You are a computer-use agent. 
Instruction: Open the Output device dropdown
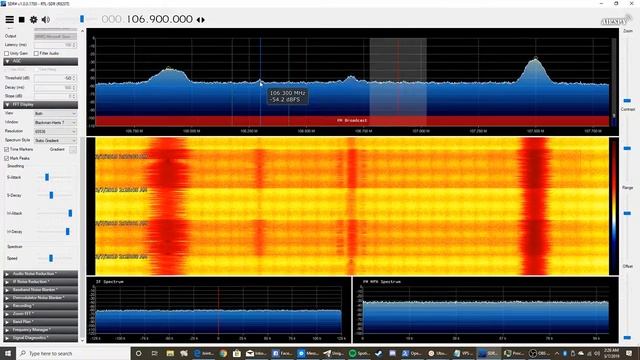click(56, 36)
